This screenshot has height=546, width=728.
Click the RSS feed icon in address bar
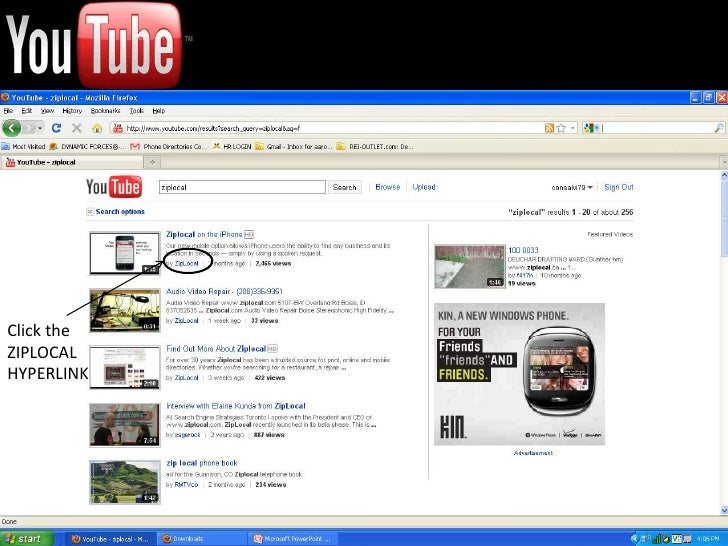pyautogui.click(x=549, y=128)
